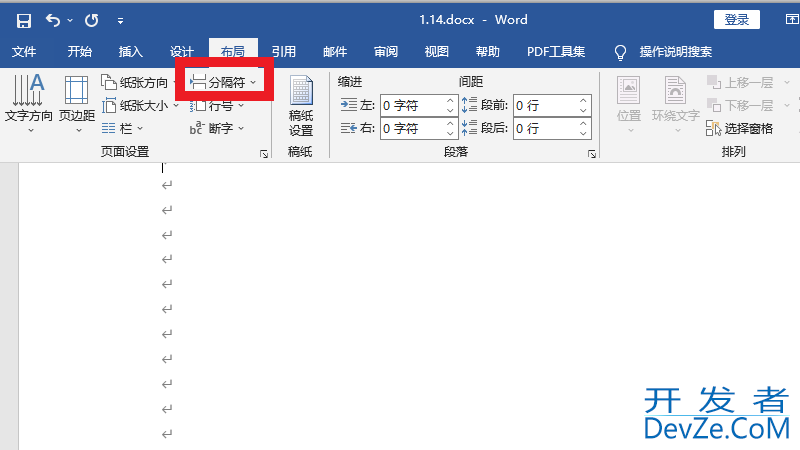Open 稿纸设置 manuscript paper settings
This screenshot has width=800, height=450.
301,106
